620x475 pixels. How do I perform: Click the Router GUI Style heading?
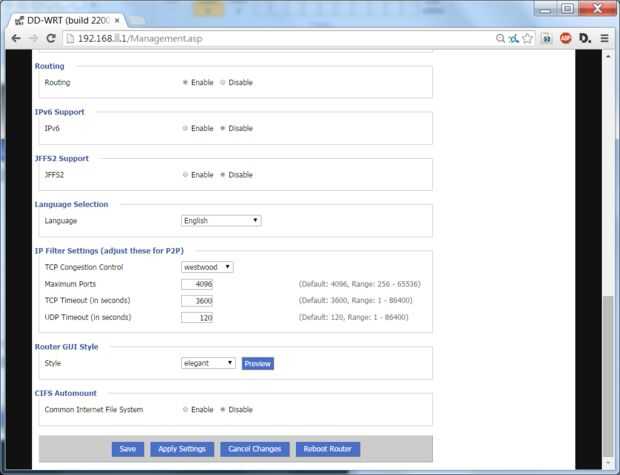pyautogui.click(x=66, y=347)
